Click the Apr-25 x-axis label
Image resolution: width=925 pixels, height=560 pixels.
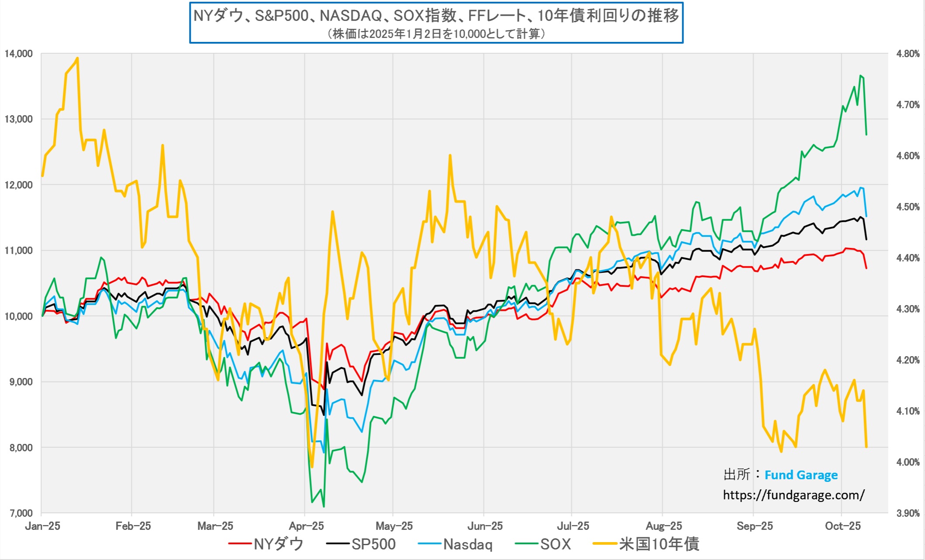306,526
